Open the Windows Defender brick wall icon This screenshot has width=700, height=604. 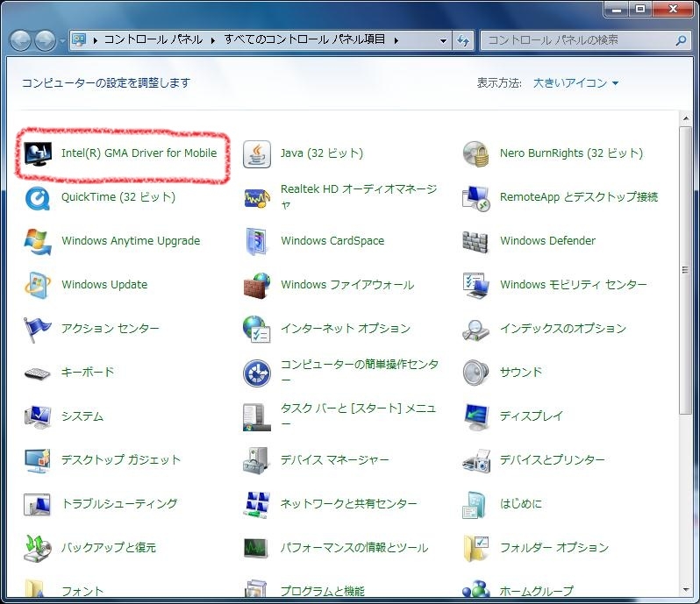[476, 242]
